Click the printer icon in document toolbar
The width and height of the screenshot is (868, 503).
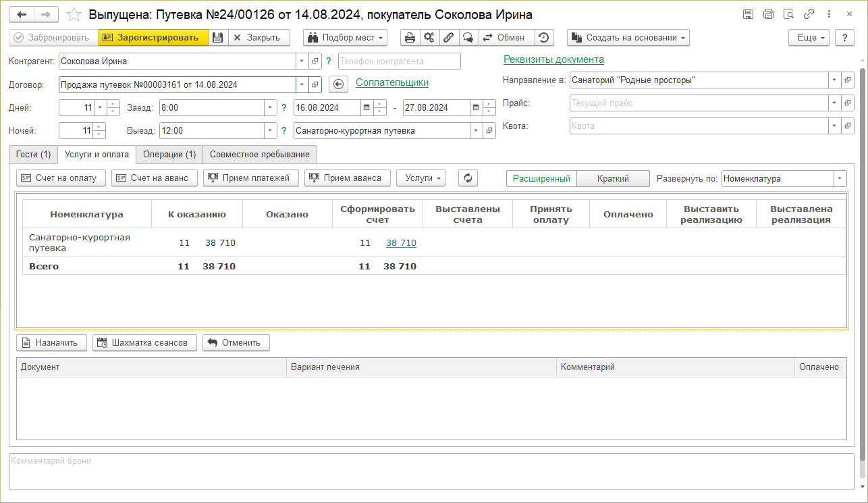(410, 38)
